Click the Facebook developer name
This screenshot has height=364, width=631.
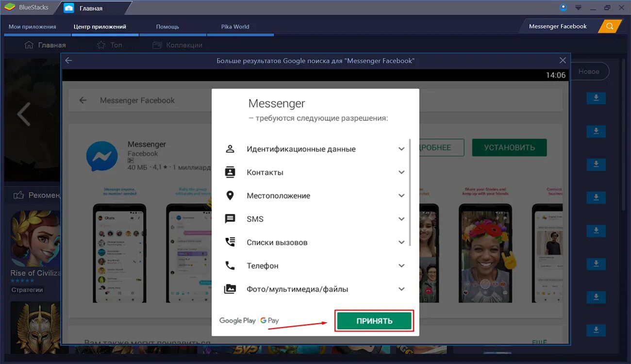tap(143, 153)
